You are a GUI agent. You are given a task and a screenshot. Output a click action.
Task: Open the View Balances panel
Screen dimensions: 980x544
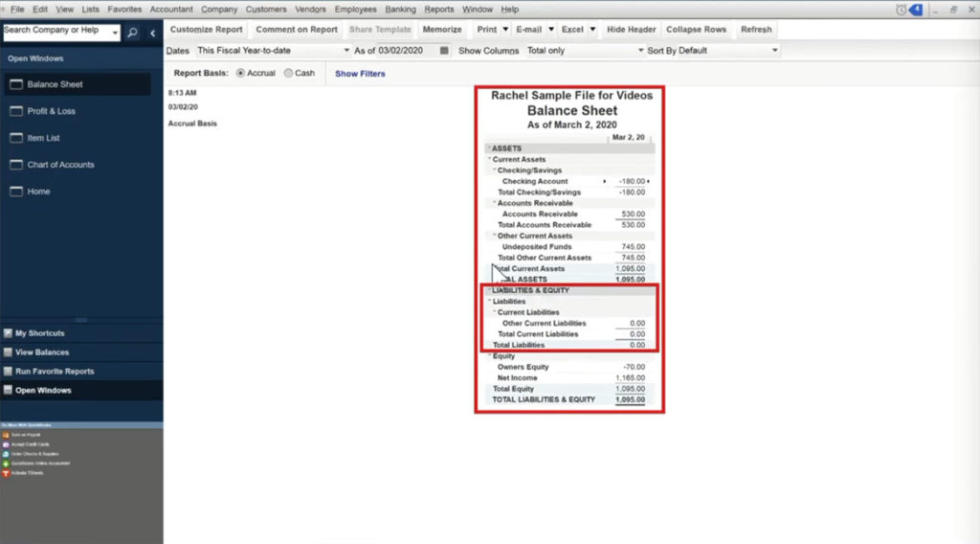[x=42, y=352]
